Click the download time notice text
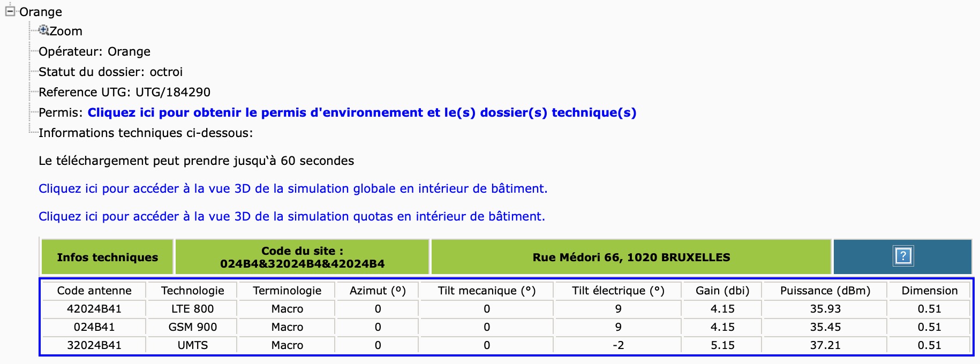Image resolution: width=980 pixels, height=364 pixels. pyautogui.click(x=196, y=161)
